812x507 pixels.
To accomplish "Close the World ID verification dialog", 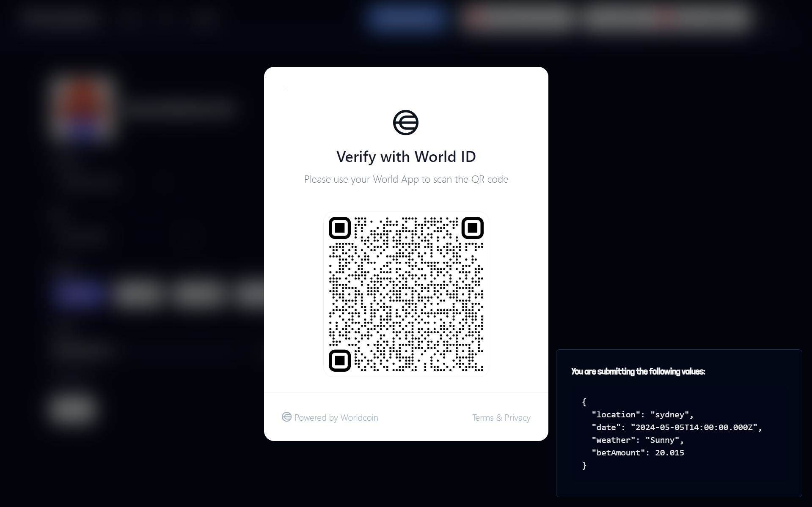I will 285,88.
